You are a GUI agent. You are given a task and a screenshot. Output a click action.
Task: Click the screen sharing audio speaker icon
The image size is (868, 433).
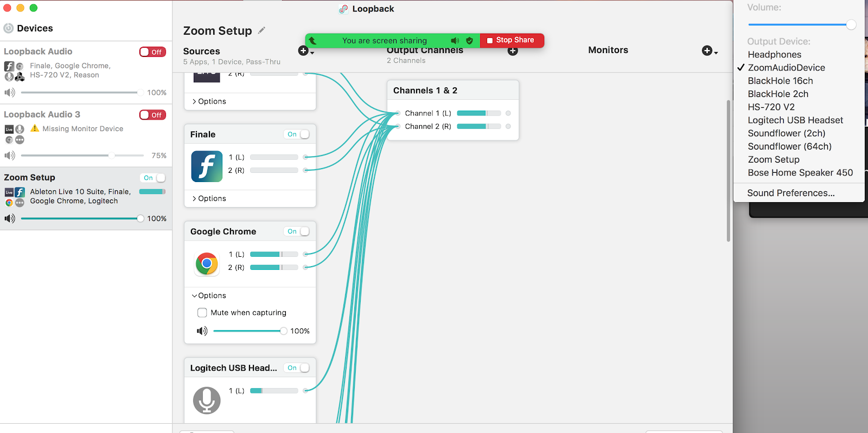(x=455, y=41)
